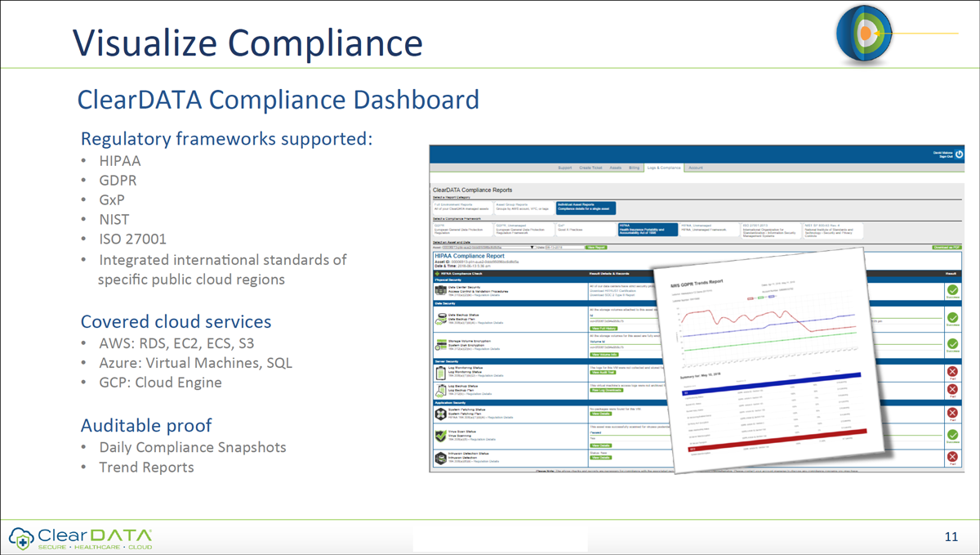
Task: Click the 'GCP: Cloud Engine' bullet
Action: (160, 383)
